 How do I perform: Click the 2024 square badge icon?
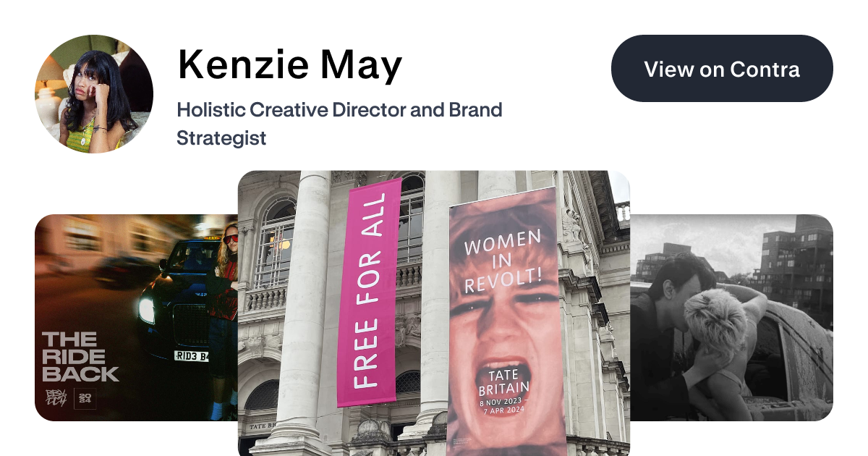[x=85, y=399]
